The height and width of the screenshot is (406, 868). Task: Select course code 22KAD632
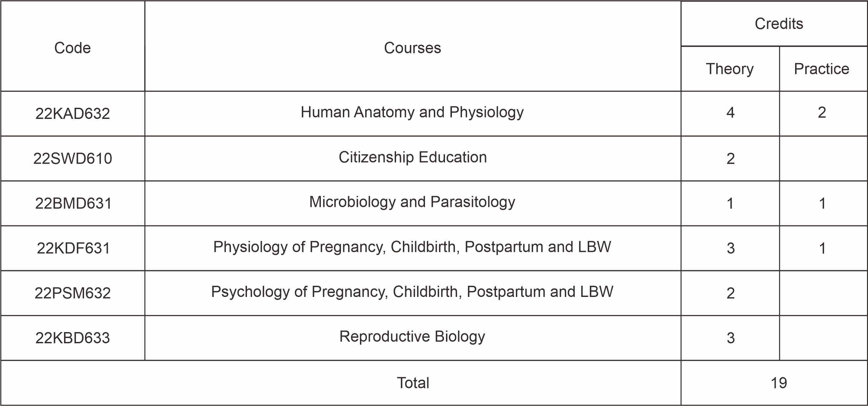[73, 114]
